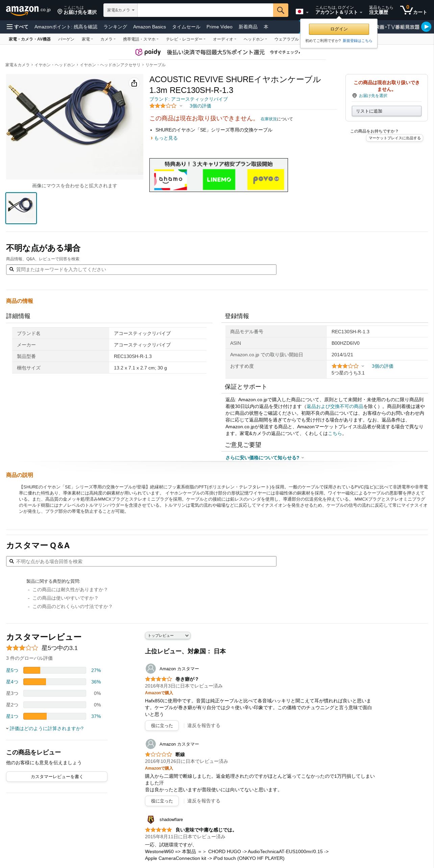Screen dimensions: 434x868
Task: Open Amazon Basics nav item
Action: click(149, 27)
